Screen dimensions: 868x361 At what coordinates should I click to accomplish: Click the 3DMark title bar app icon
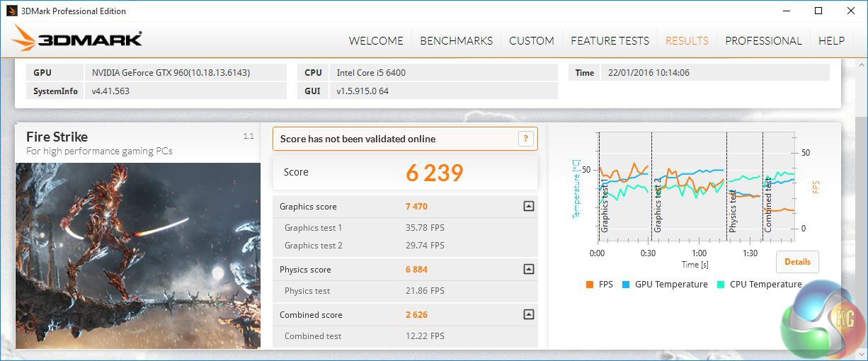tap(11, 11)
